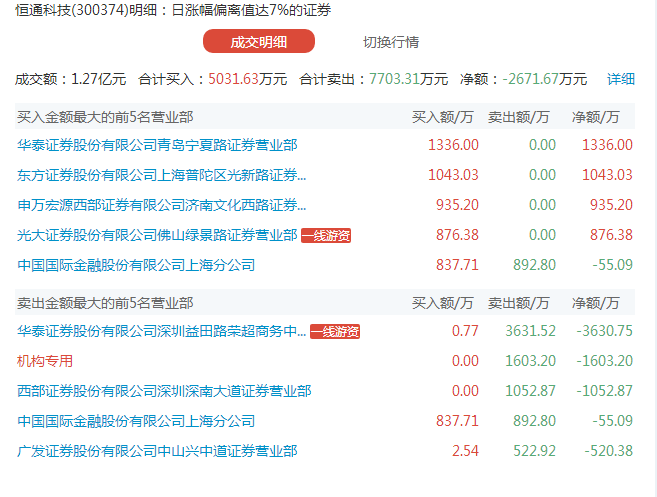Switch to 切换行情 tab
The image size is (657, 497).
tap(391, 42)
